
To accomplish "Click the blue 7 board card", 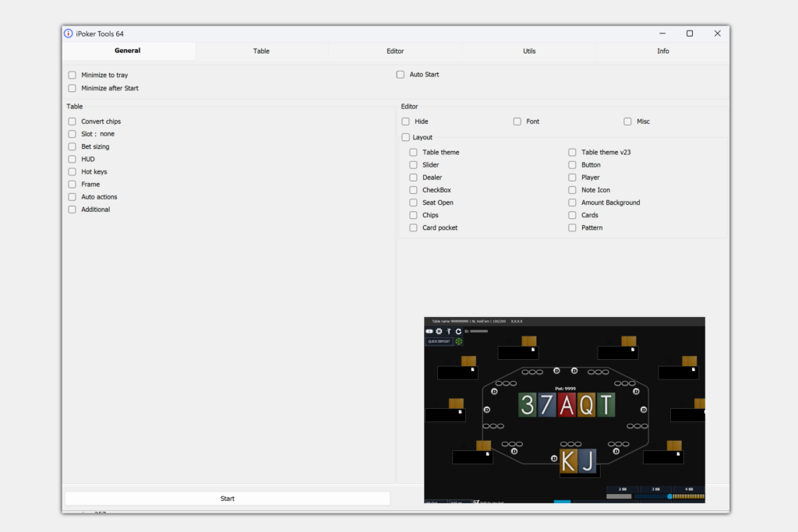I will pos(547,405).
